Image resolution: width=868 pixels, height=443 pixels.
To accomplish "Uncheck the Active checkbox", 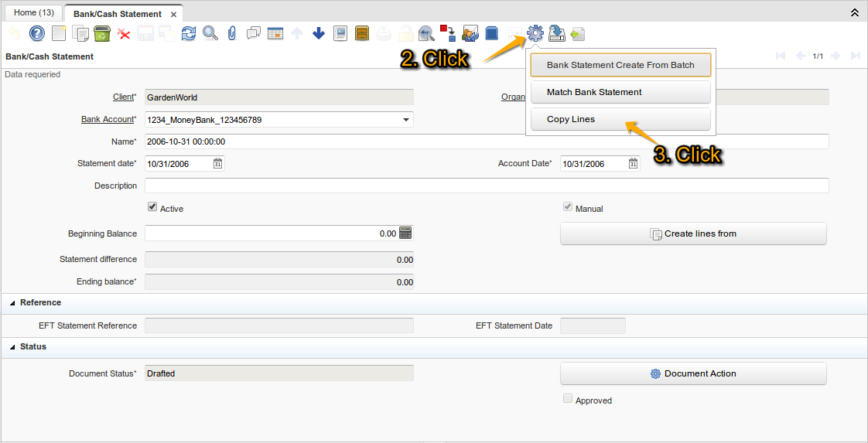I will 152,207.
